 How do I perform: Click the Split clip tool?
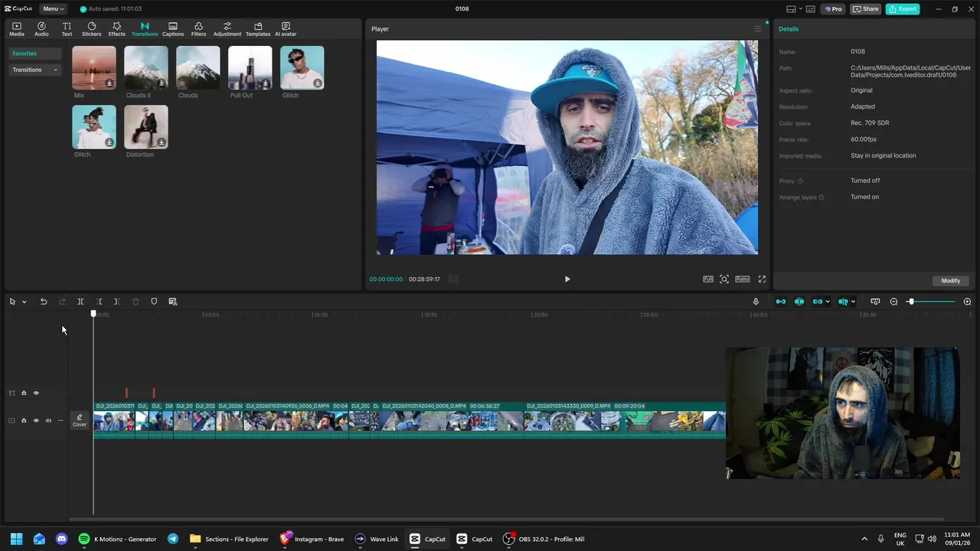pyautogui.click(x=80, y=302)
